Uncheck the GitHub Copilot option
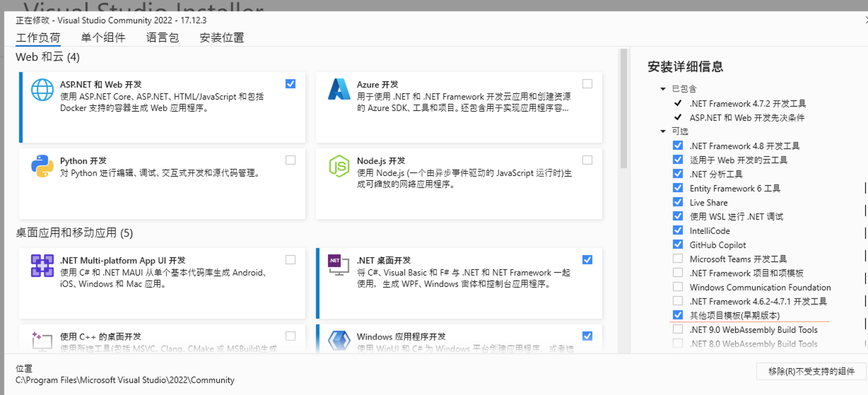868x395 pixels. [678, 244]
